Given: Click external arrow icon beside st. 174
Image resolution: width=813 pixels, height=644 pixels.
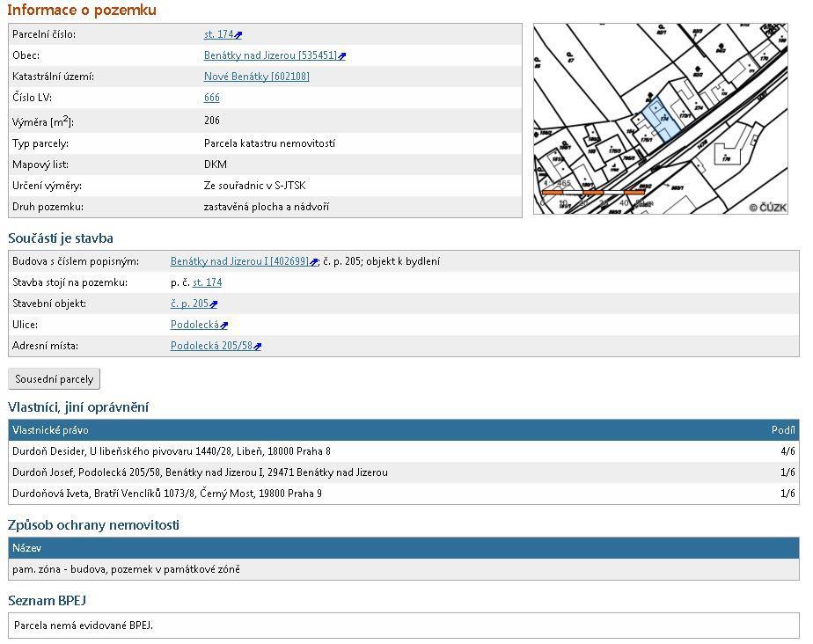Looking at the screenshot, I should click(x=238, y=35).
